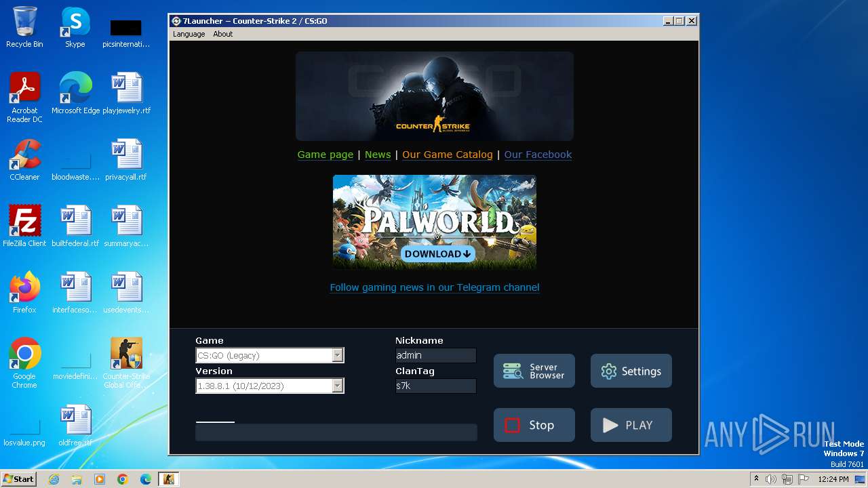This screenshot has height=488, width=868.
Task: Open Edge from the taskbar
Action: coord(146,479)
